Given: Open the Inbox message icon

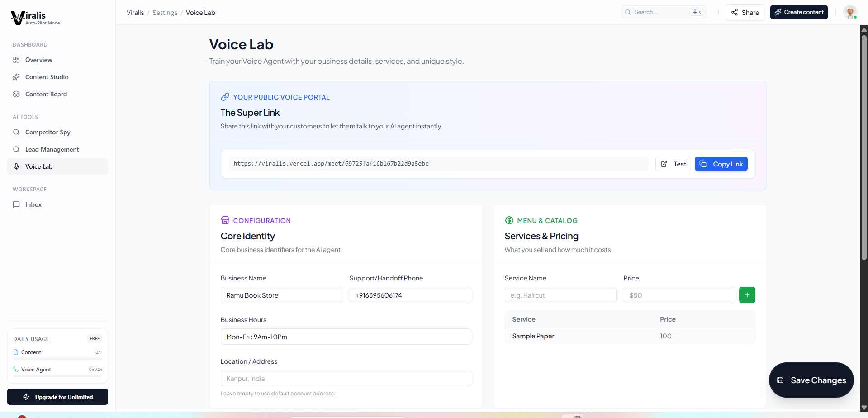Looking at the screenshot, I should (16, 204).
